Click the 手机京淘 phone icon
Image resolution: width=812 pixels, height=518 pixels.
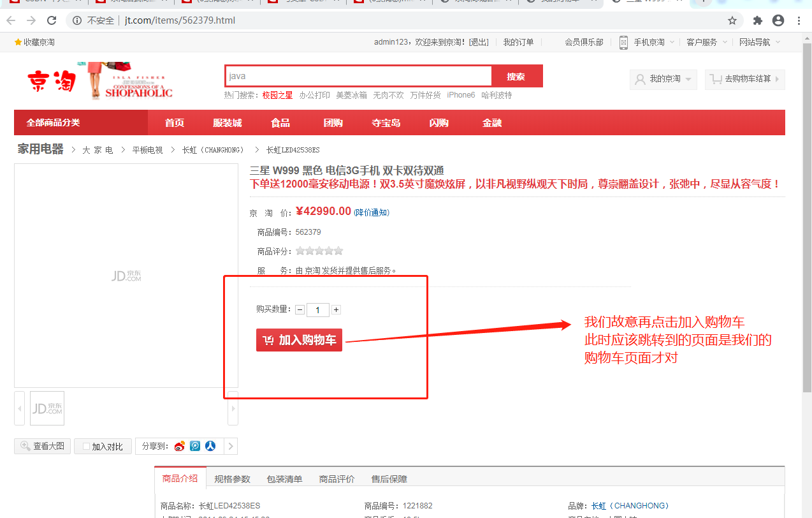(x=623, y=42)
